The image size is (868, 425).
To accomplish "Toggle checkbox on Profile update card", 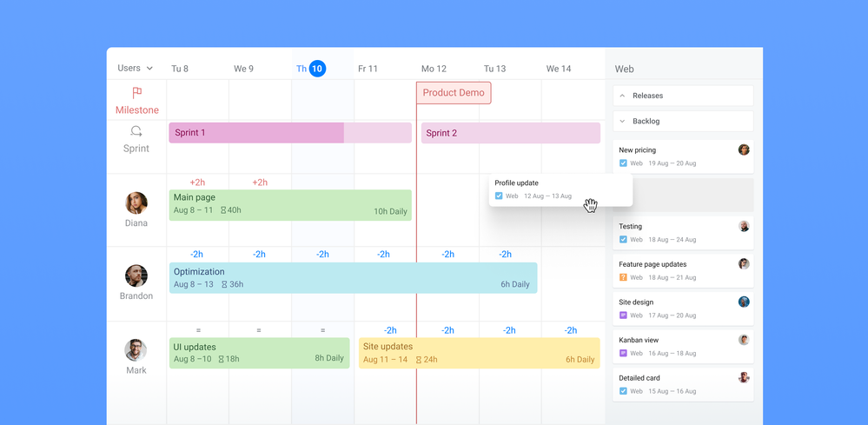I will click(499, 196).
